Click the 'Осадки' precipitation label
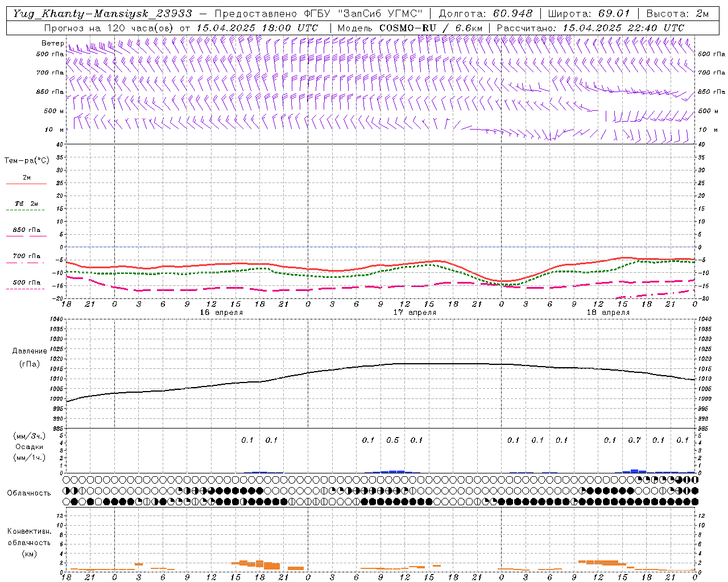The image size is (728, 582). pos(30,447)
